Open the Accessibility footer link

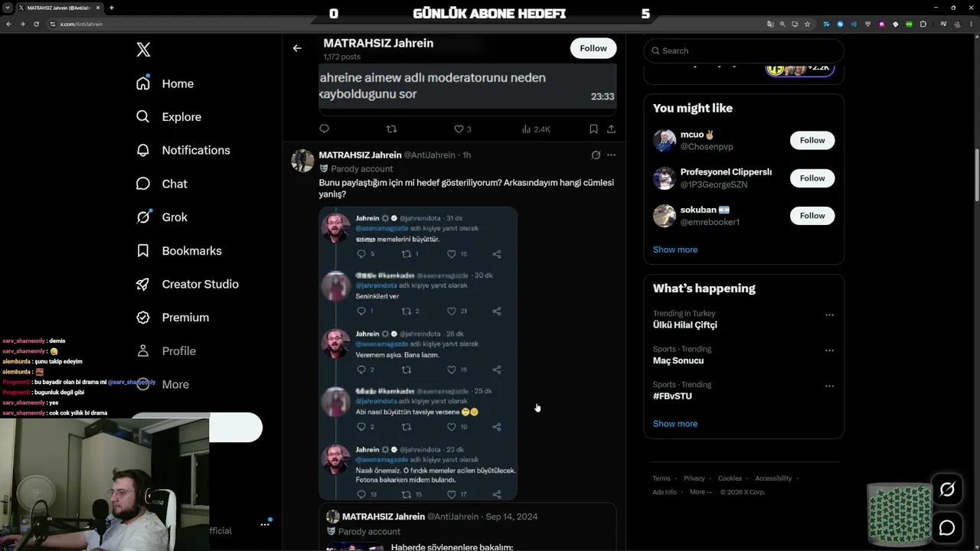tap(773, 478)
